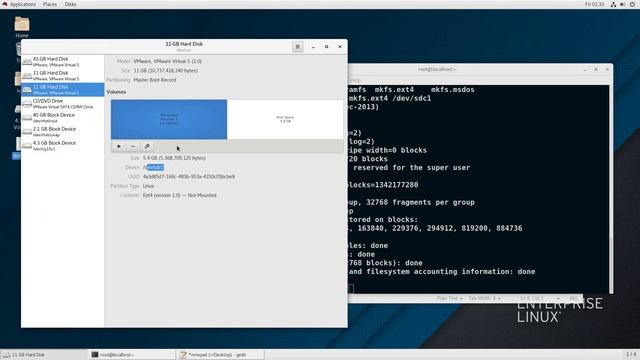Click the 5.4 GB partition size value
This screenshot has width=640, height=360.
[174, 158]
